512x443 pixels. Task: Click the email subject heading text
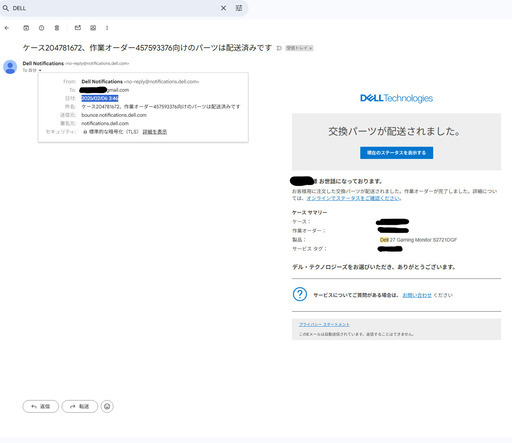point(147,48)
